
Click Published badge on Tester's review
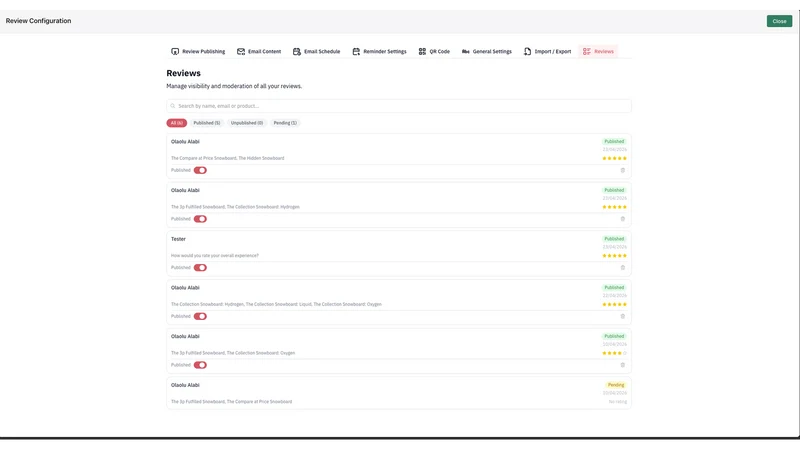click(614, 239)
